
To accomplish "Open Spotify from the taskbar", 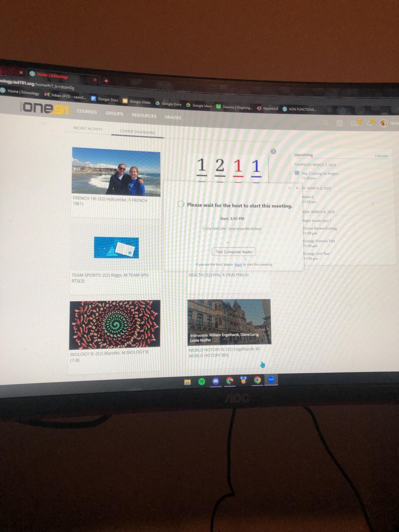I will coord(202,382).
